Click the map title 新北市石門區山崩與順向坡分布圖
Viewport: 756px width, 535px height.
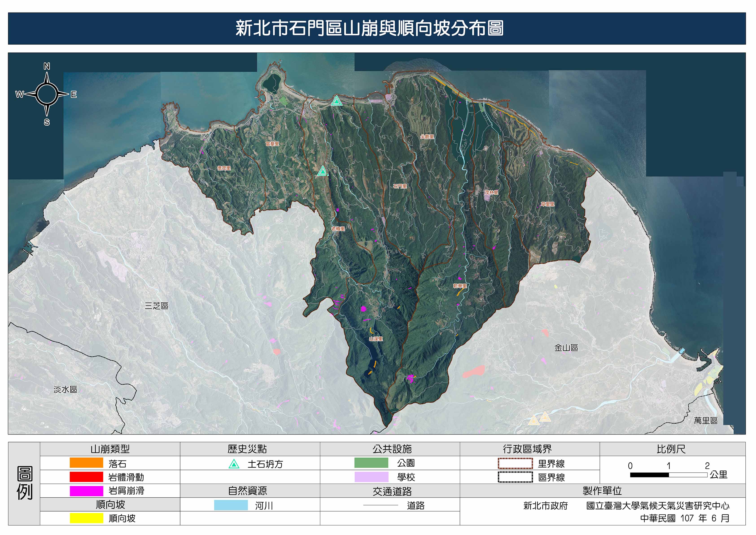(369, 28)
